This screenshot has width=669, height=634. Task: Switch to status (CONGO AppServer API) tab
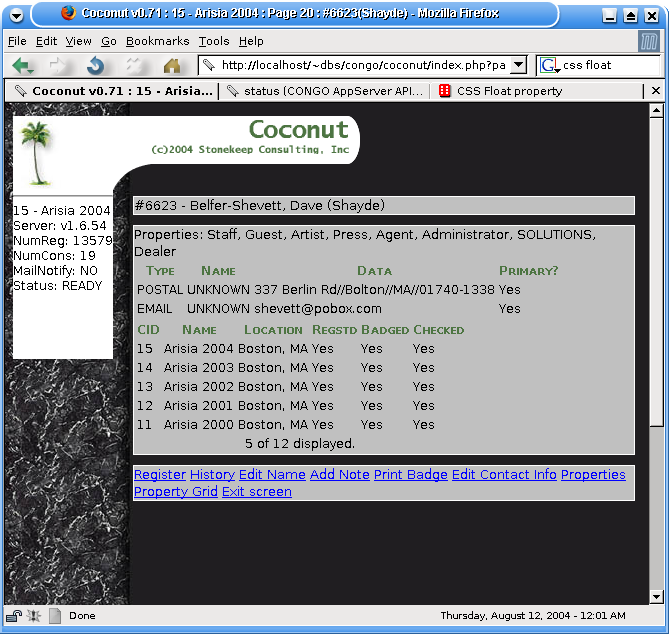(325, 91)
